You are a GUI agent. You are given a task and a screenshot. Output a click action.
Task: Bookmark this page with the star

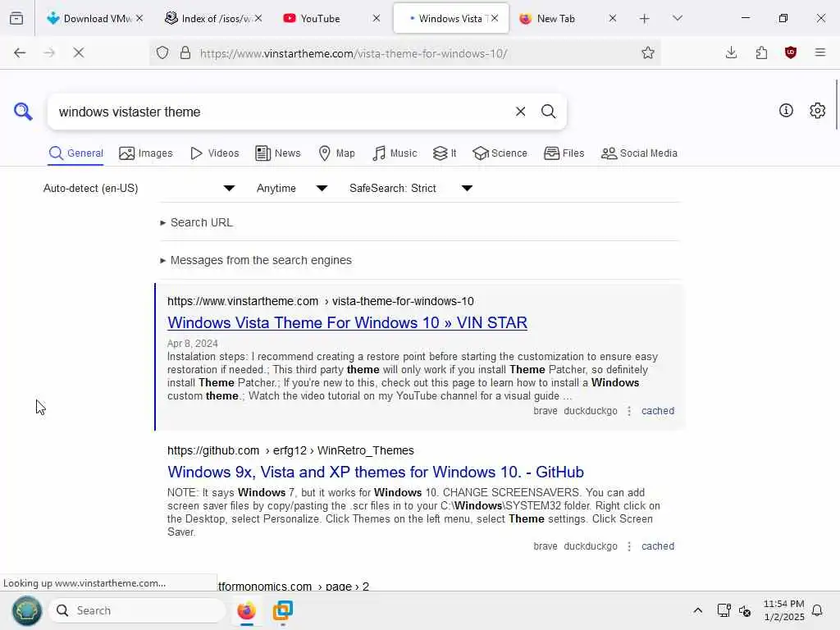pos(648,52)
